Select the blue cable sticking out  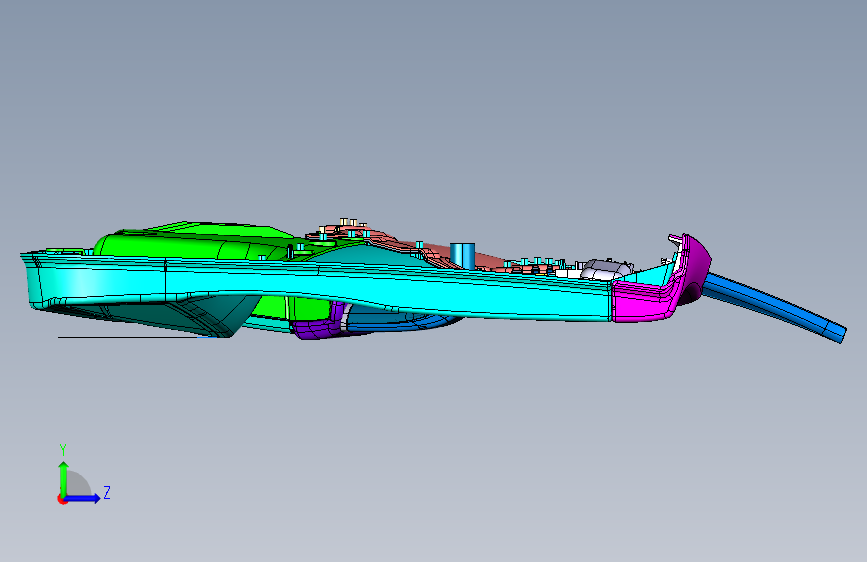775,307
